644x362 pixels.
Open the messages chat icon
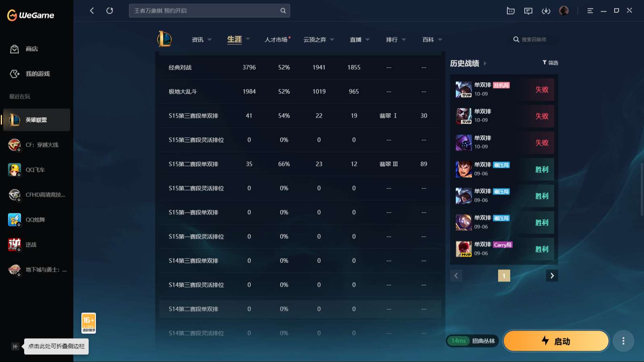528,11
